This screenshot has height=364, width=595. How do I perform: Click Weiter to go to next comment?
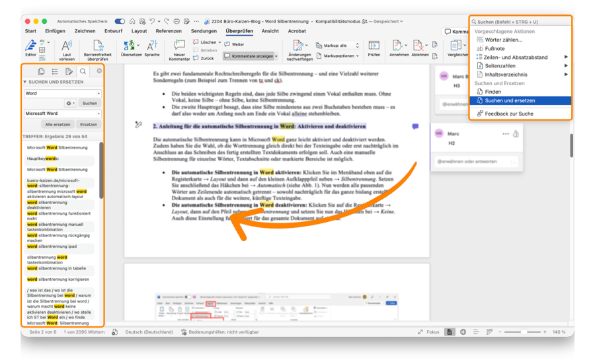pos(235,44)
